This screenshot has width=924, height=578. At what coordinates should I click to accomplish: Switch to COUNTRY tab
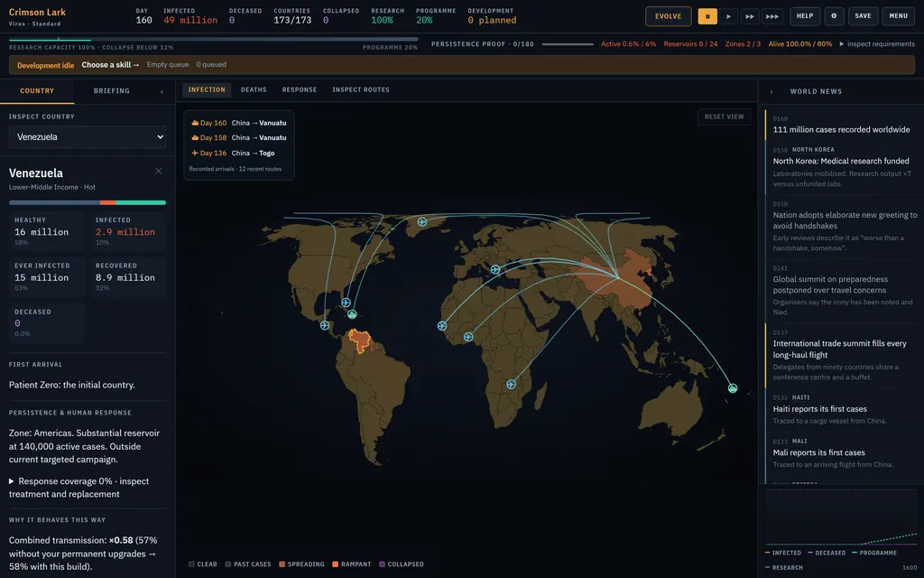coord(37,91)
